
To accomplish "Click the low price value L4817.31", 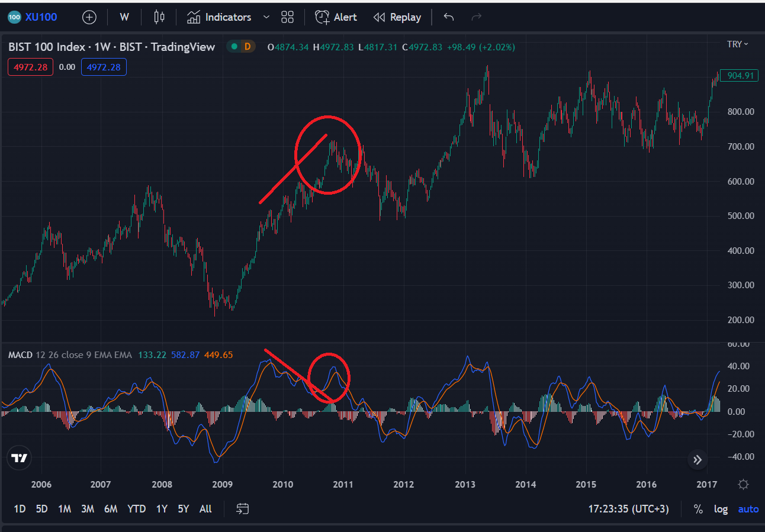I will (x=378, y=47).
